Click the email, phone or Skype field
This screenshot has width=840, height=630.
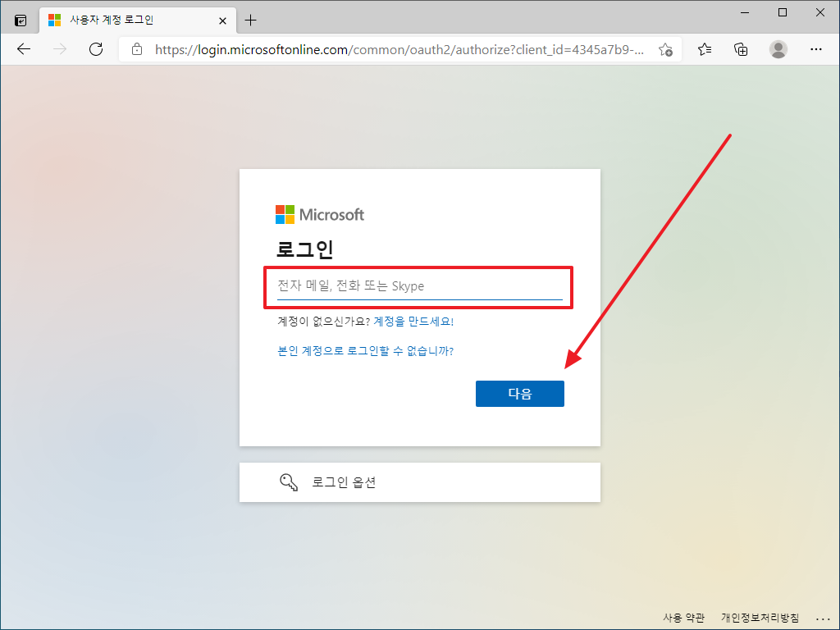click(419, 286)
